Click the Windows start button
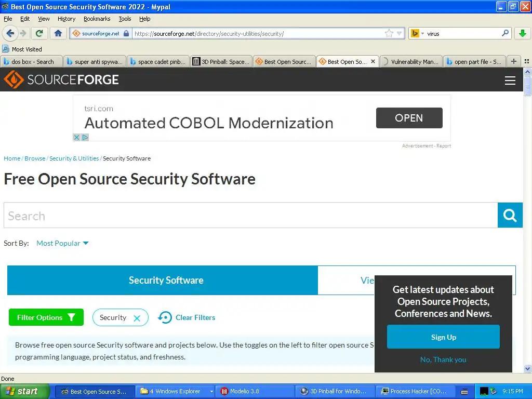 click(x=25, y=391)
